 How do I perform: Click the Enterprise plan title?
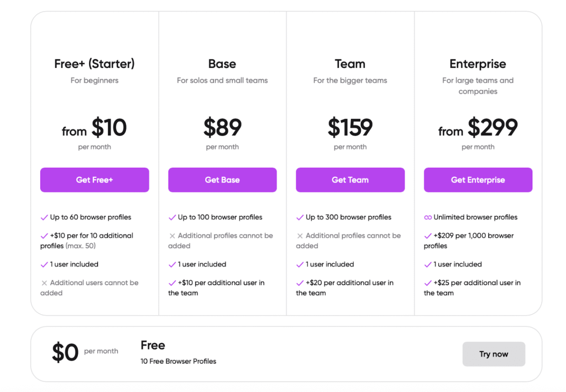coord(478,64)
